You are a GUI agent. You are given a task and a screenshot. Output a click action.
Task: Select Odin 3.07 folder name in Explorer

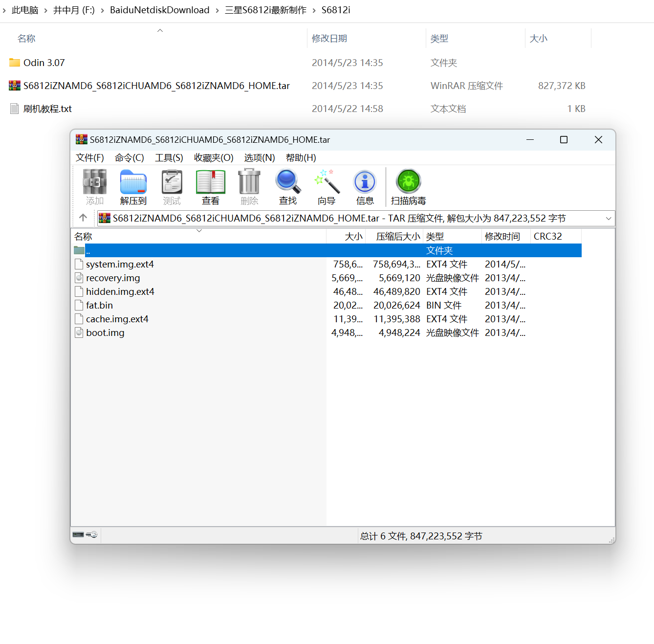coord(44,63)
